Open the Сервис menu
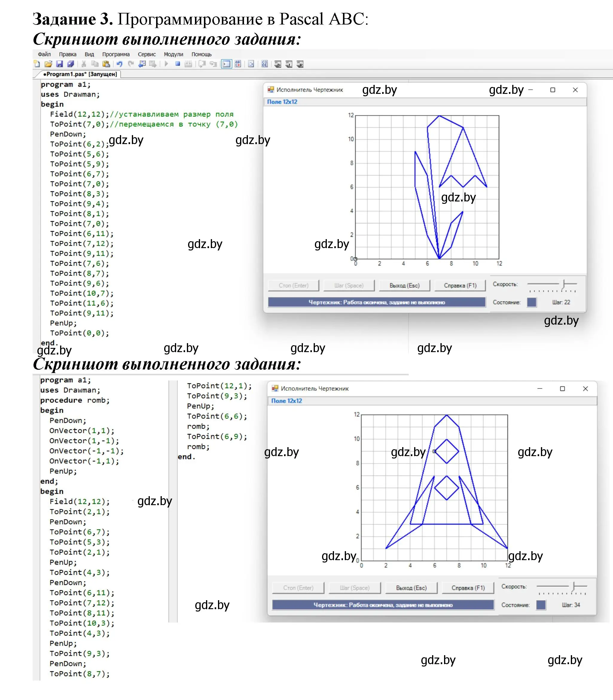This screenshot has width=613, height=700. 147,54
